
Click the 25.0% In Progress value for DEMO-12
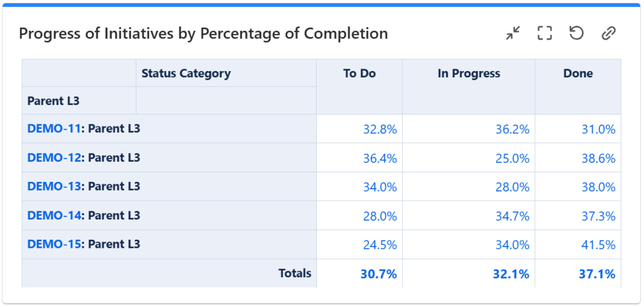point(512,159)
